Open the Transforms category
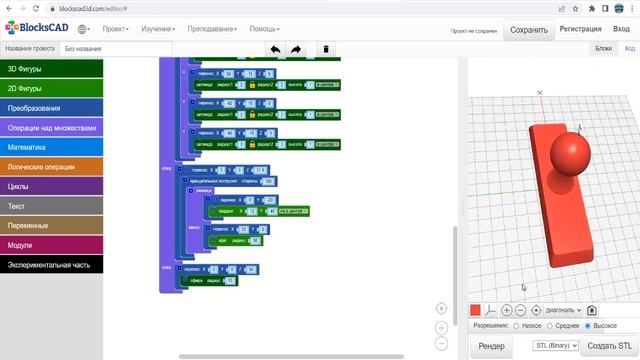The height and width of the screenshot is (360, 640). [51, 108]
